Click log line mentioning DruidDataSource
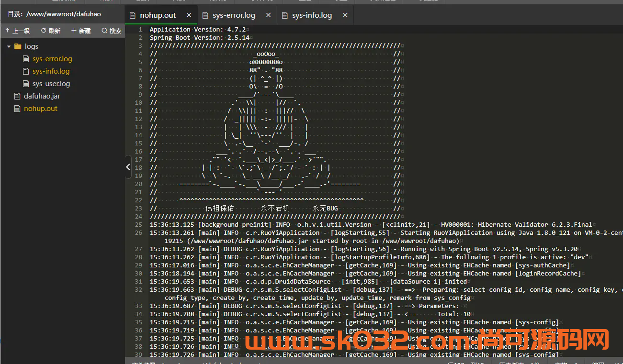The width and height of the screenshot is (623, 364). 308,281
